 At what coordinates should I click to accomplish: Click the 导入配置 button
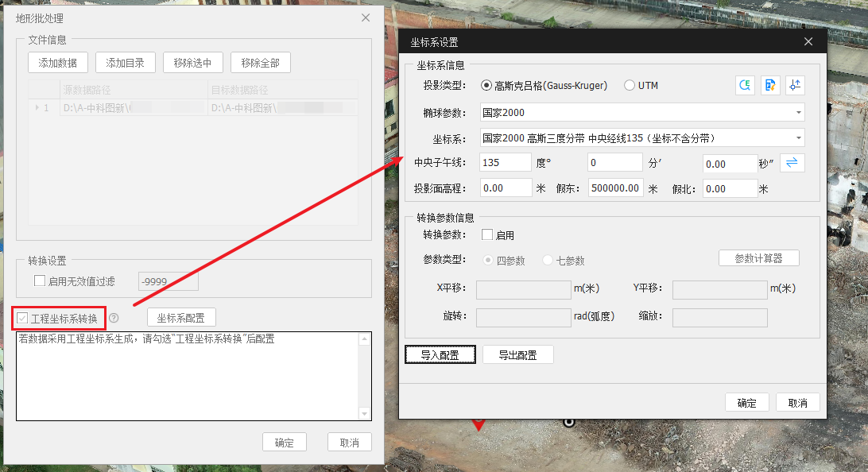pyautogui.click(x=440, y=355)
